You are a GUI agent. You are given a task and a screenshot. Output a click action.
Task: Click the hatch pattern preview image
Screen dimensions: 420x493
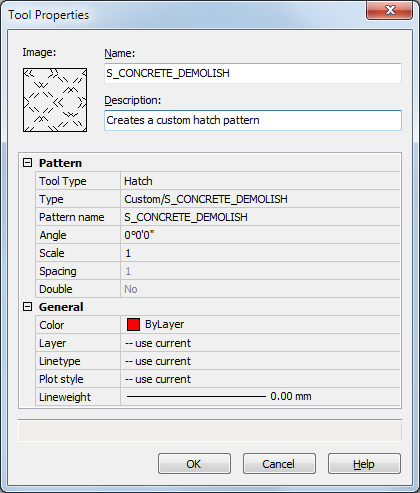tap(55, 100)
